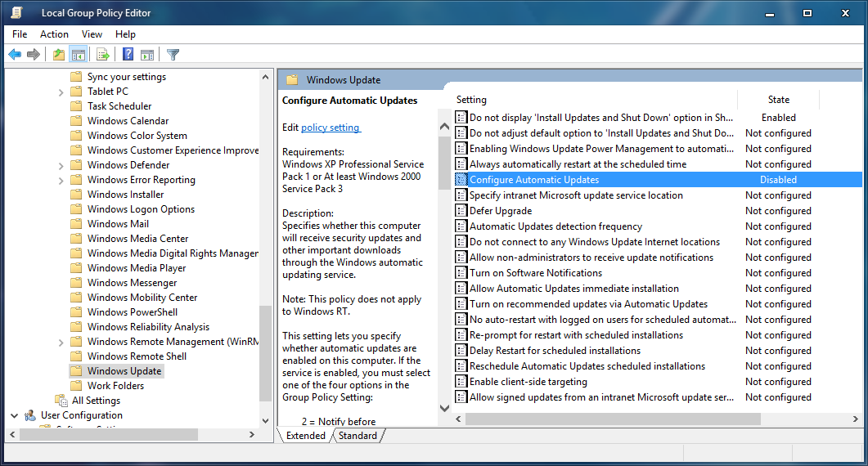Open the View menu
The height and width of the screenshot is (466, 868).
92,34
